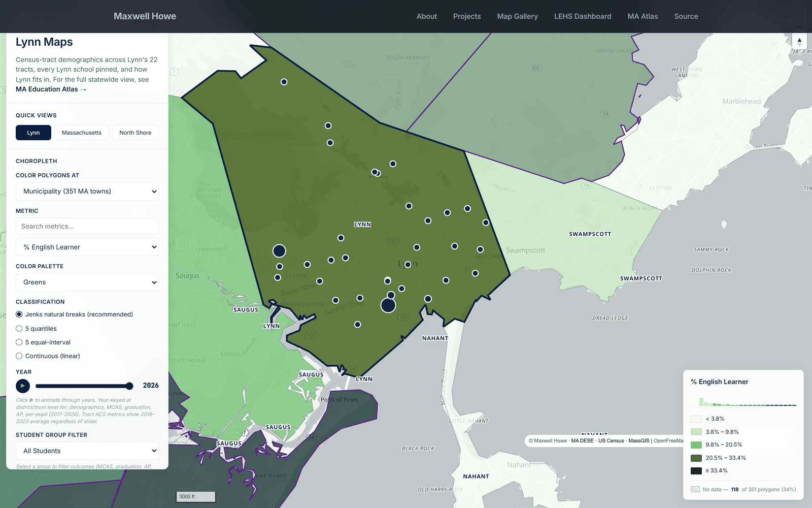This screenshot has height=508, width=812.
Task: Open the About page
Action: coord(427,16)
